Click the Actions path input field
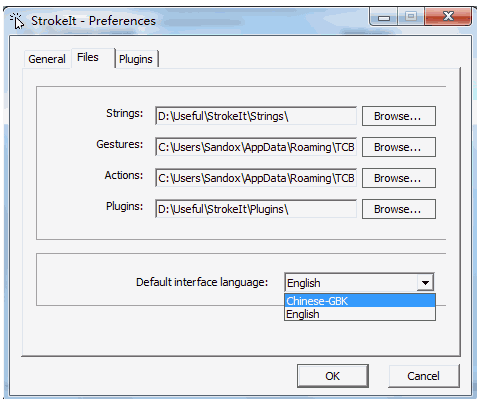Screen dimensions: 480x404 point(256,178)
